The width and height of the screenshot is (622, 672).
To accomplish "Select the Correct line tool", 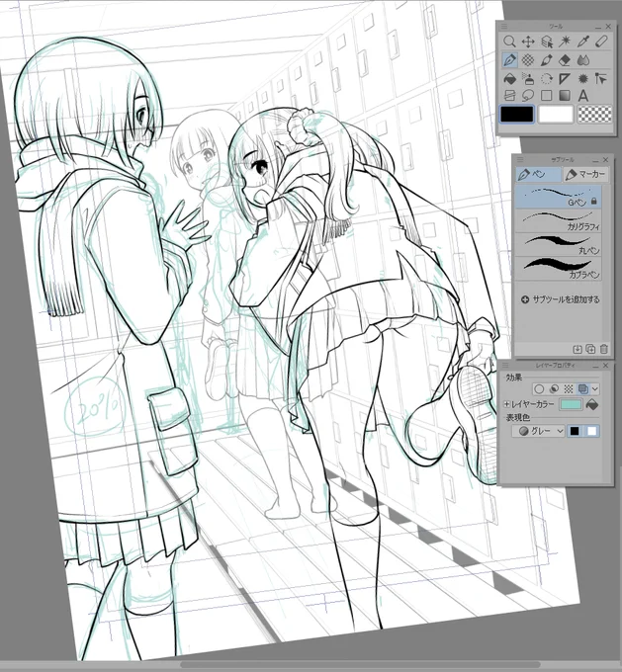I will pyautogui.click(x=601, y=79).
